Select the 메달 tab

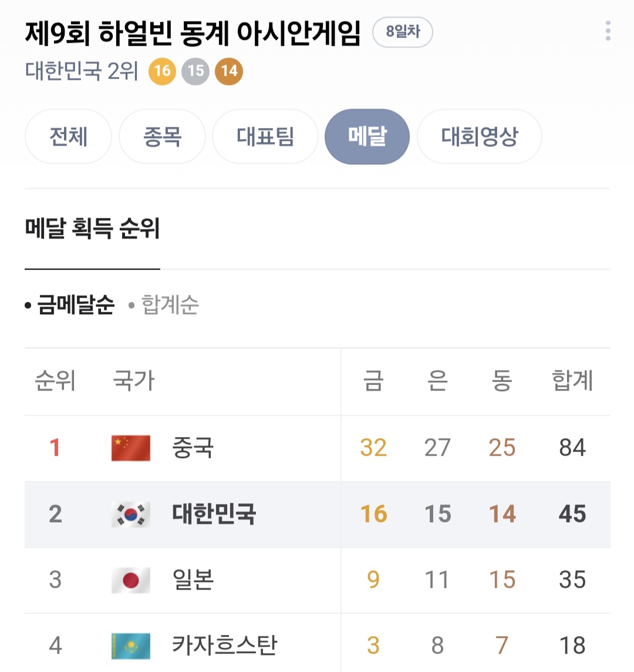pos(367,137)
